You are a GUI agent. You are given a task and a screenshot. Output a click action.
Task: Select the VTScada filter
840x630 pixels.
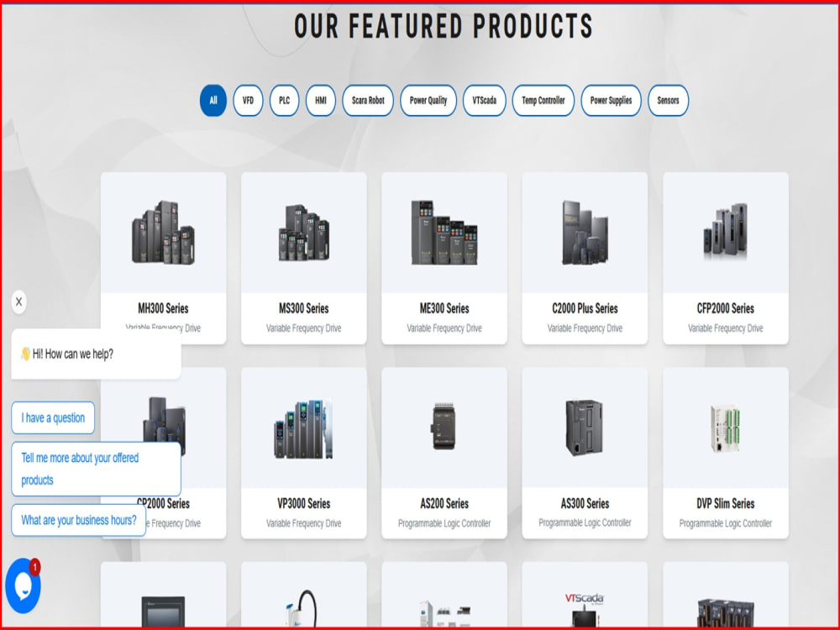coord(485,100)
